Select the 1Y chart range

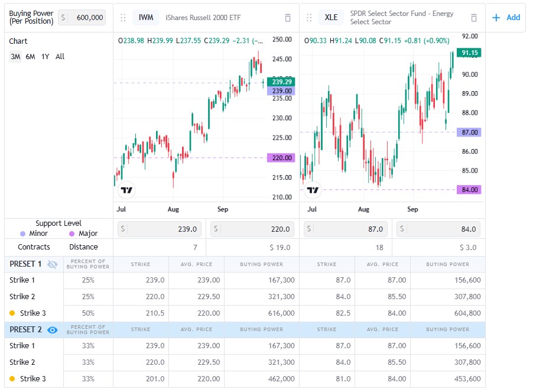pos(45,57)
